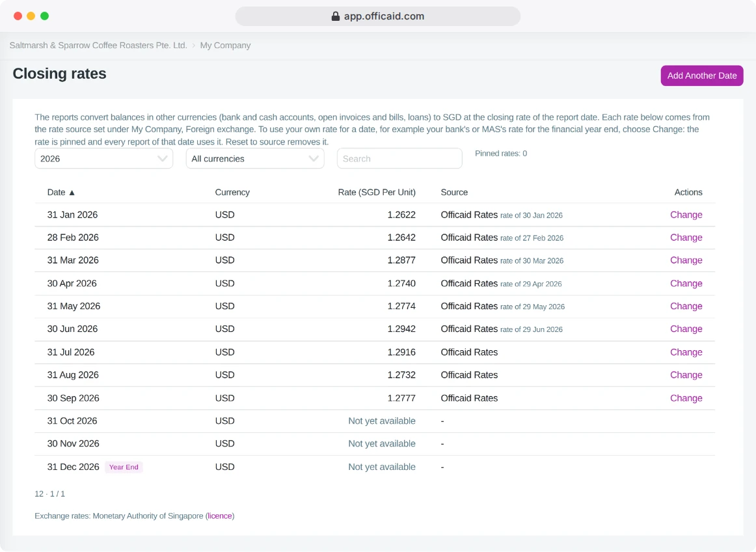Click the rate value 1.2942
The width and height of the screenshot is (756, 552).
click(401, 329)
